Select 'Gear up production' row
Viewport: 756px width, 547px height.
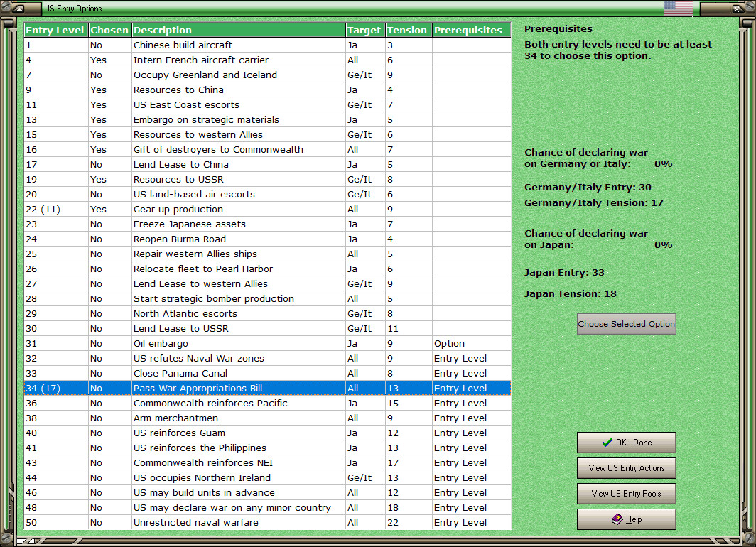click(268, 209)
